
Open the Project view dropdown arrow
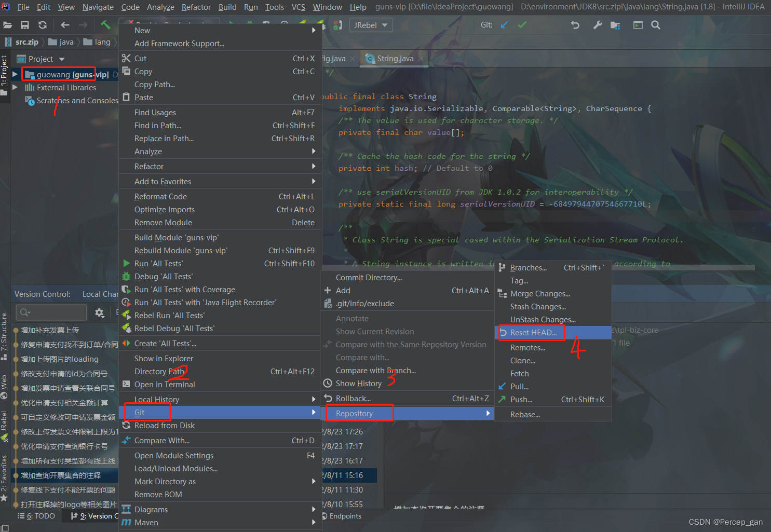(x=62, y=59)
